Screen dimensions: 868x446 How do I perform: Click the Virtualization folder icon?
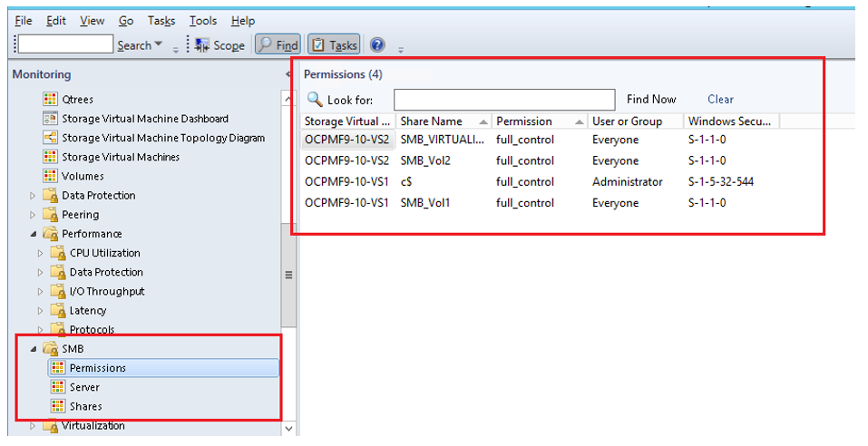[51, 425]
